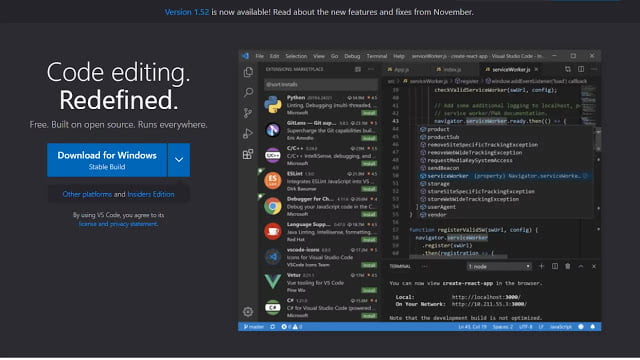Select the Extensions icon in activity bar
This screenshot has height=360, width=640.
tap(248, 154)
